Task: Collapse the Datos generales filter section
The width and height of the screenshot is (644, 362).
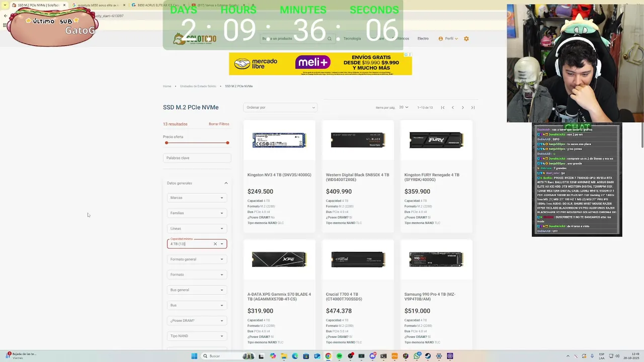Action: (226, 183)
